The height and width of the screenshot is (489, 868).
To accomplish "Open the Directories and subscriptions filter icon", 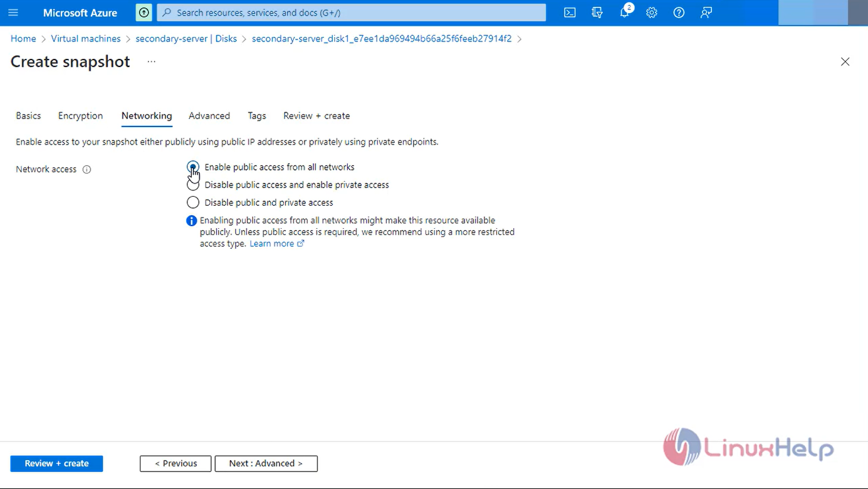I will [x=597, y=13].
